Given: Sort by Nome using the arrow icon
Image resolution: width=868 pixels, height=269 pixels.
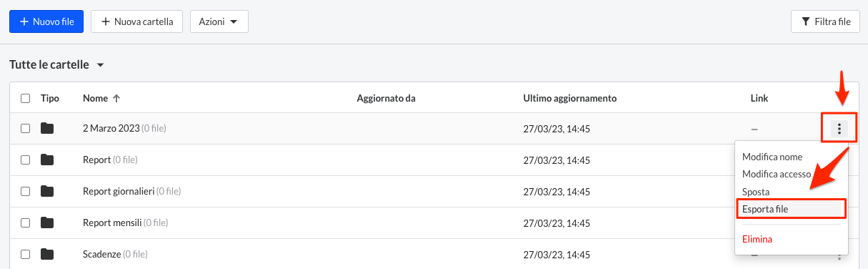Looking at the screenshot, I should pyautogui.click(x=116, y=98).
